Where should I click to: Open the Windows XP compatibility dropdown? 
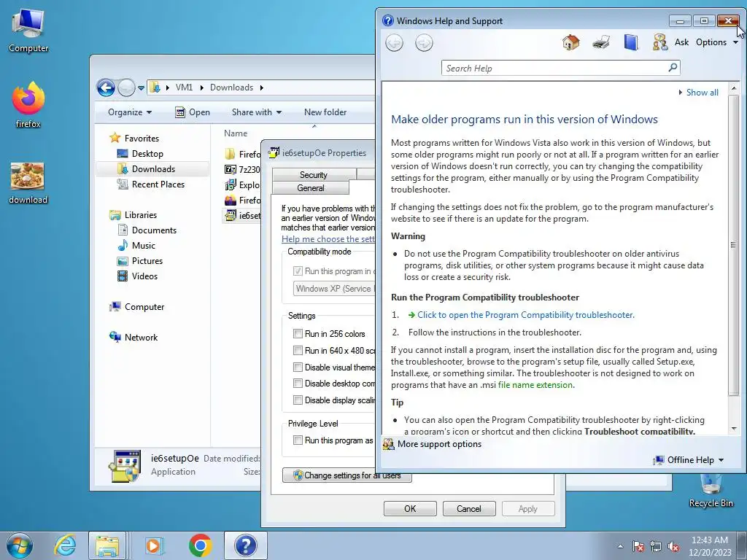(x=334, y=289)
